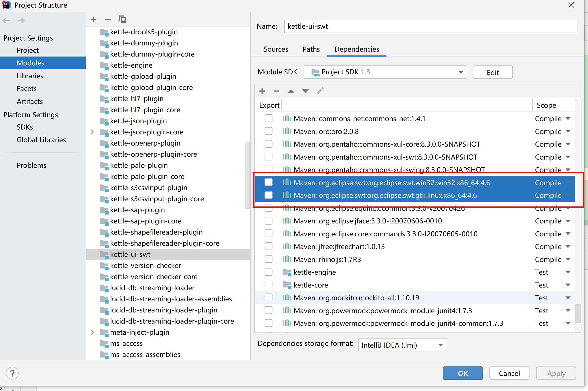Click the forward navigation arrow
The width and height of the screenshot is (588, 391).
point(21,20)
